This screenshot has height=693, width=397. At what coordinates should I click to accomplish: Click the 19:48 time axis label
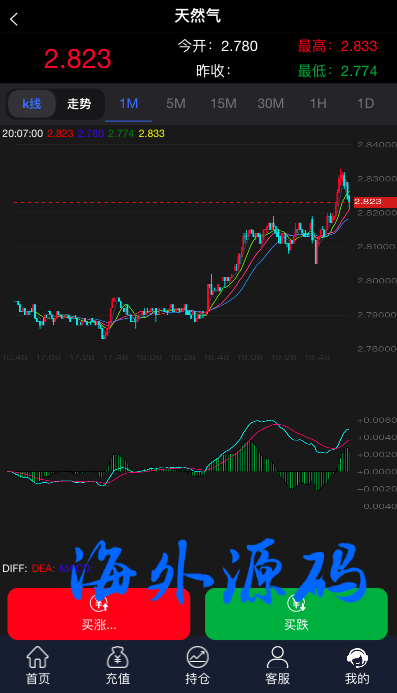tap(317, 357)
